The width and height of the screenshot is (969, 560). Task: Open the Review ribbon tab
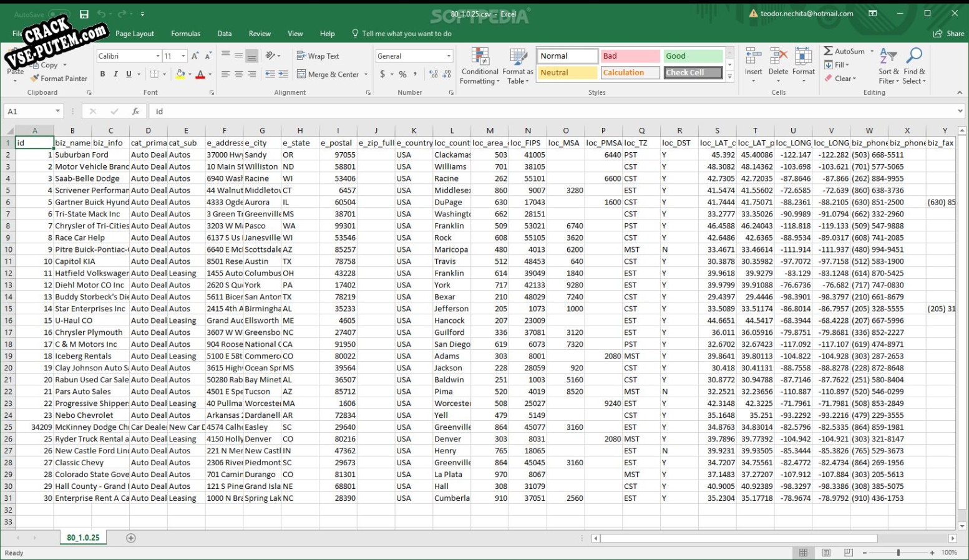[x=260, y=34]
